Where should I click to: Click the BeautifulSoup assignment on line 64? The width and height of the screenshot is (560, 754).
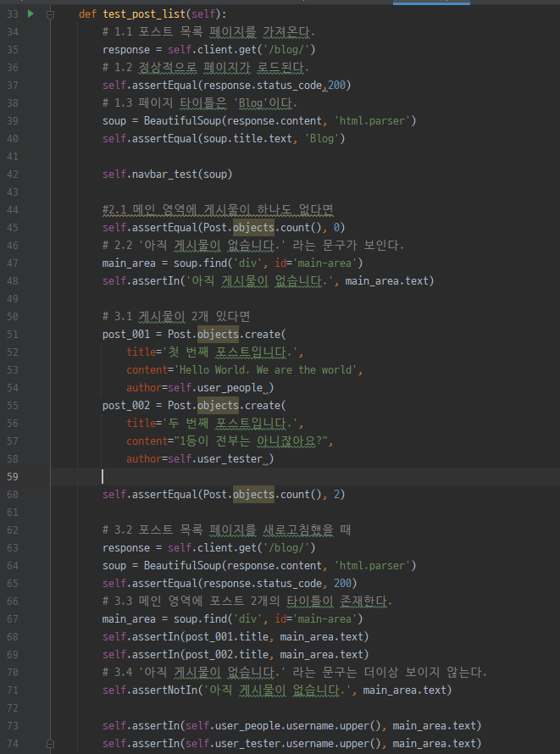pos(259,566)
